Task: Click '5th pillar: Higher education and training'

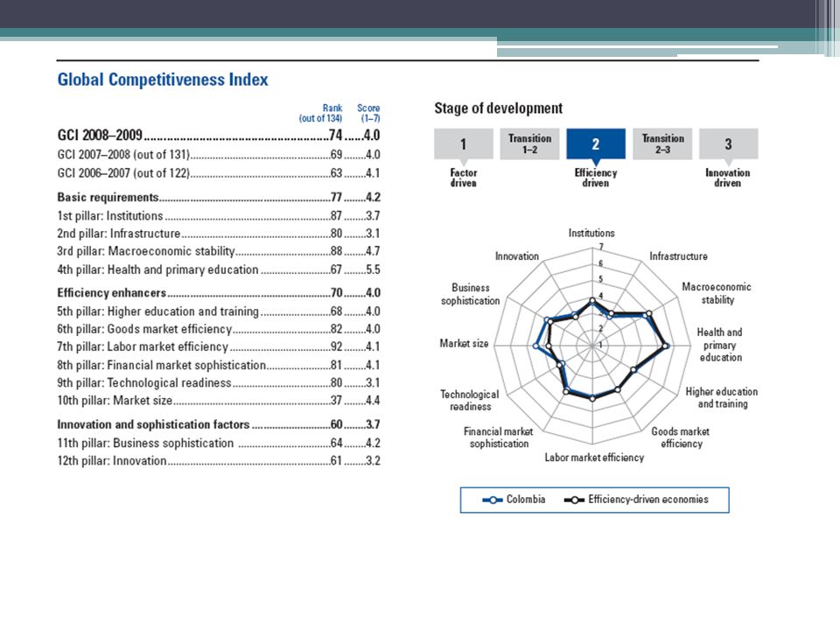Action: click(157, 311)
